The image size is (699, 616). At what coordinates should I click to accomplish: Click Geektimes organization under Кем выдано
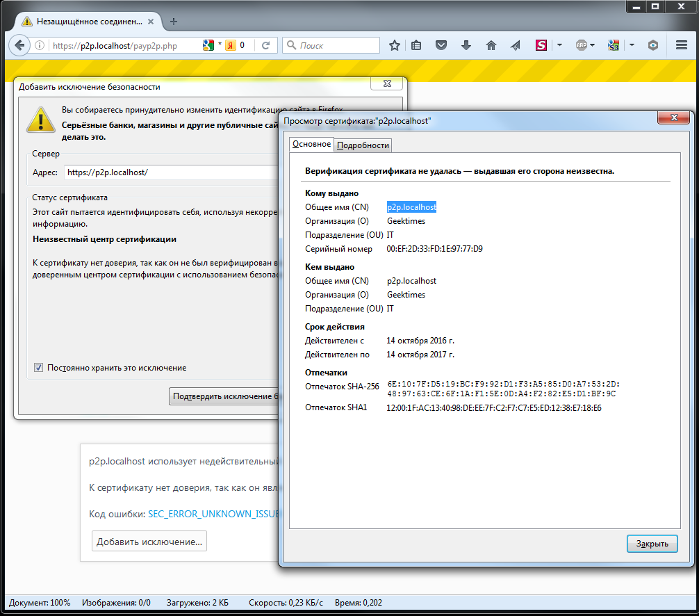[406, 295]
